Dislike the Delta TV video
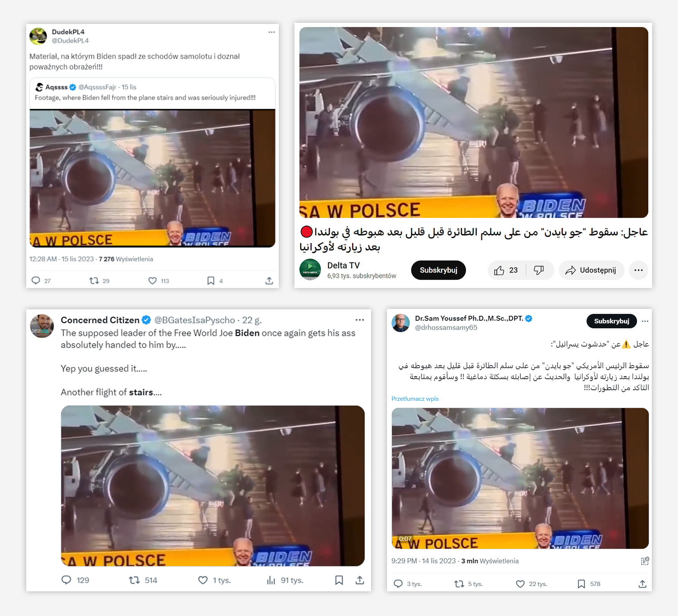Viewport: 678px width, 616px height. pyautogui.click(x=539, y=270)
